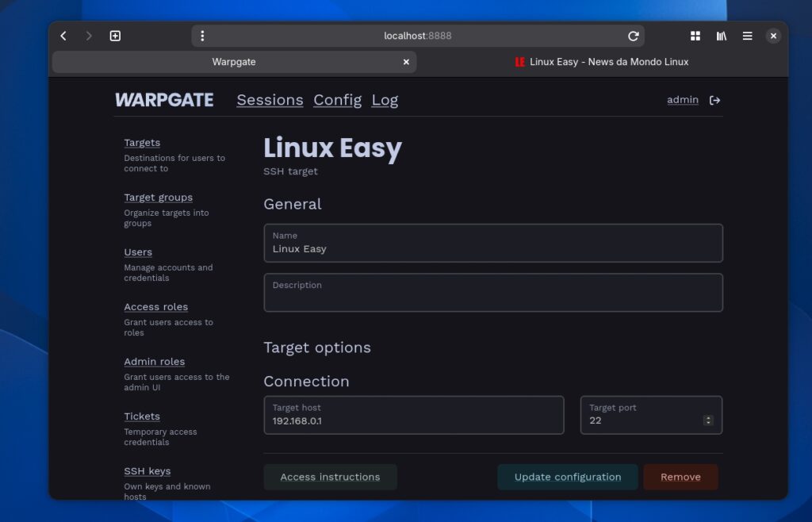Screen dimensions: 812x522
Task: Open the Sessions page
Action: tap(270, 100)
